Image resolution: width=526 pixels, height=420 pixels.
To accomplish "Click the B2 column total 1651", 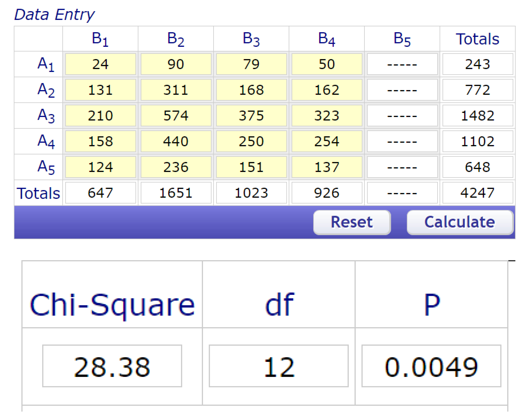I will [176, 193].
